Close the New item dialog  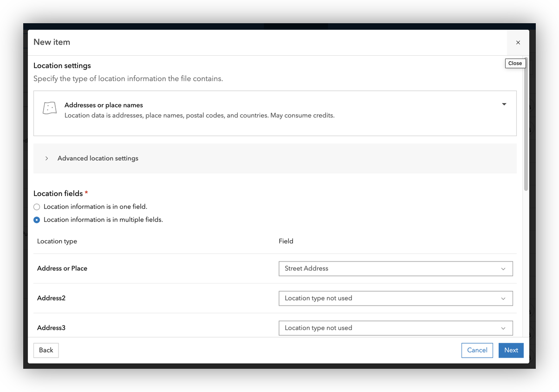pos(518,42)
